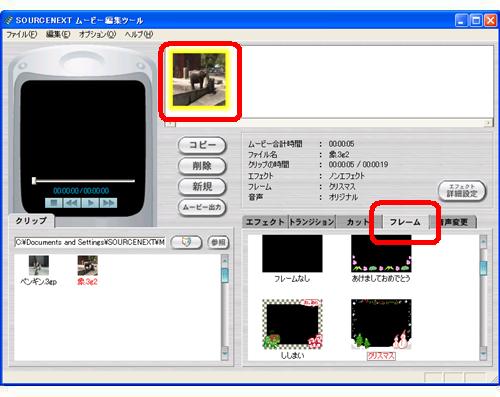
Task: Open the オプション menu
Action: 97,34
